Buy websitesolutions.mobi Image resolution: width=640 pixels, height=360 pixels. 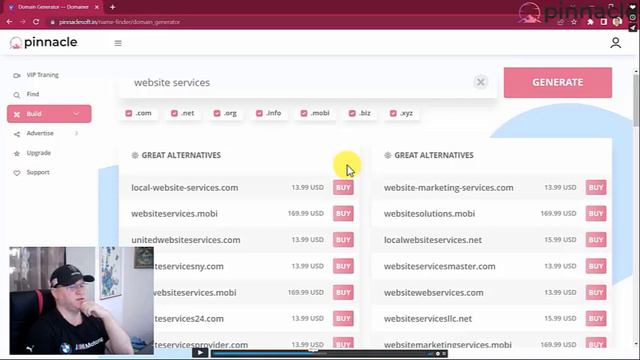coord(596,213)
